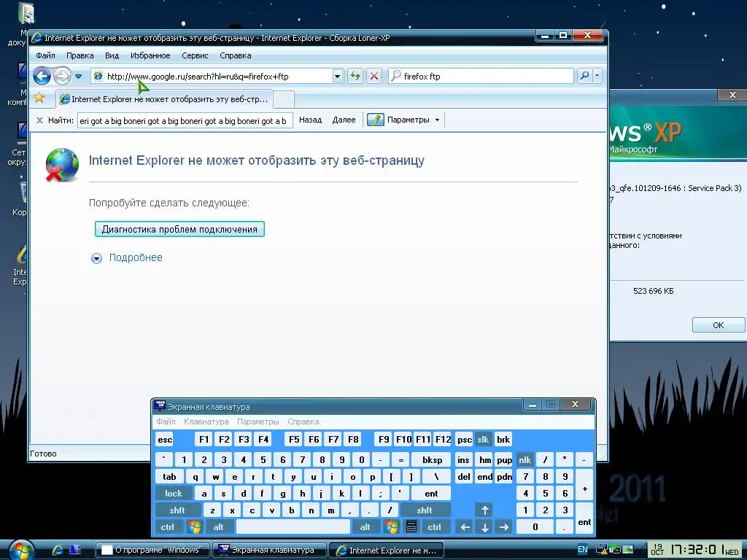Click in the Find text field
Viewport: 747px width, 560px height.
pos(185,121)
